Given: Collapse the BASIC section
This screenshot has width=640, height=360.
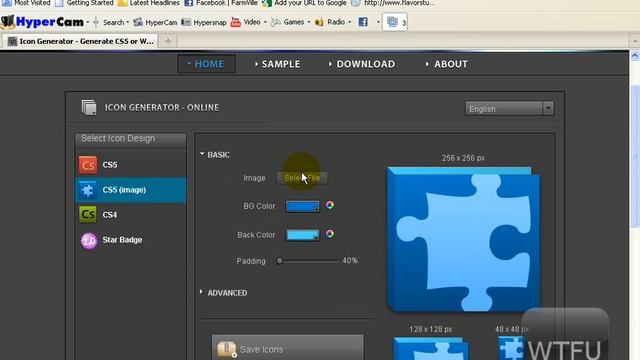Looking at the screenshot, I should [215, 155].
